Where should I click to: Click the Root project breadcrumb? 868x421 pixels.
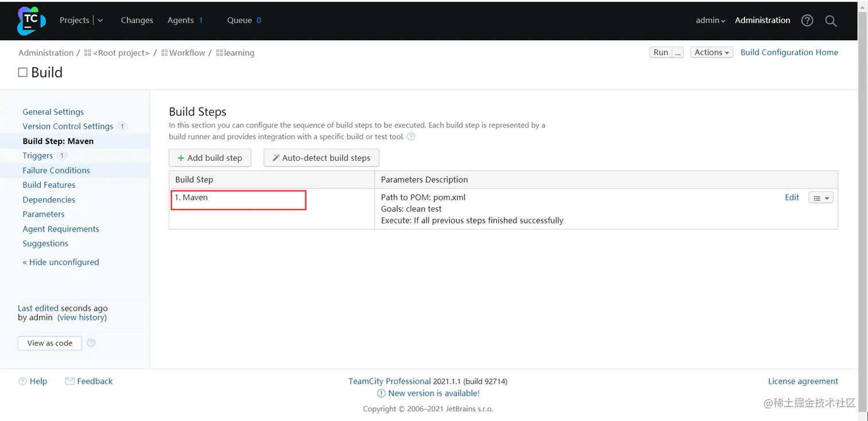click(x=121, y=53)
